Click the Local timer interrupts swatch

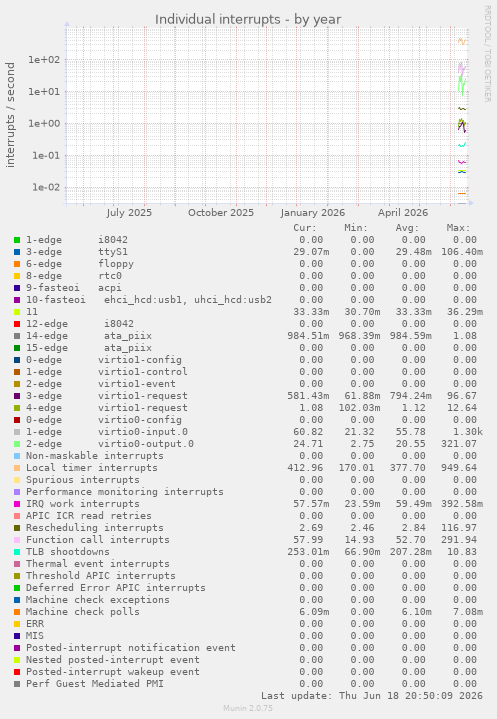pyautogui.click(x=17, y=468)
